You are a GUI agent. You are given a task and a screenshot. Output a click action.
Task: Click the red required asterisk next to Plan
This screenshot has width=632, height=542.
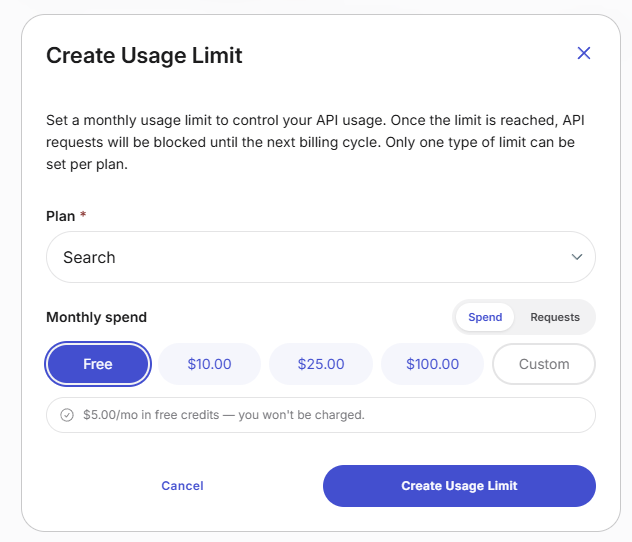(x=83, y=214)
